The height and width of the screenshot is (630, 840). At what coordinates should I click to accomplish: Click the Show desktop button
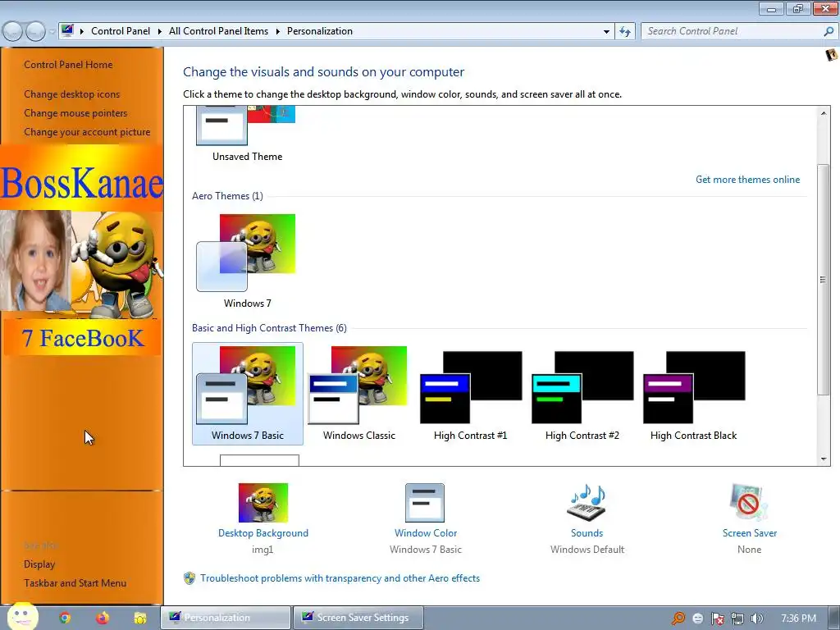pyautogui.click(x=834, y=618)
